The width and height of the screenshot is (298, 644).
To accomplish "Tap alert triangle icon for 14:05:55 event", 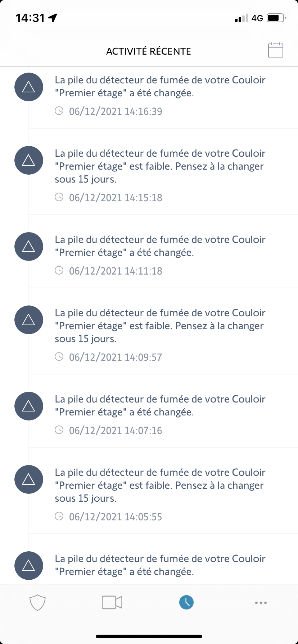I will [29, 479].
